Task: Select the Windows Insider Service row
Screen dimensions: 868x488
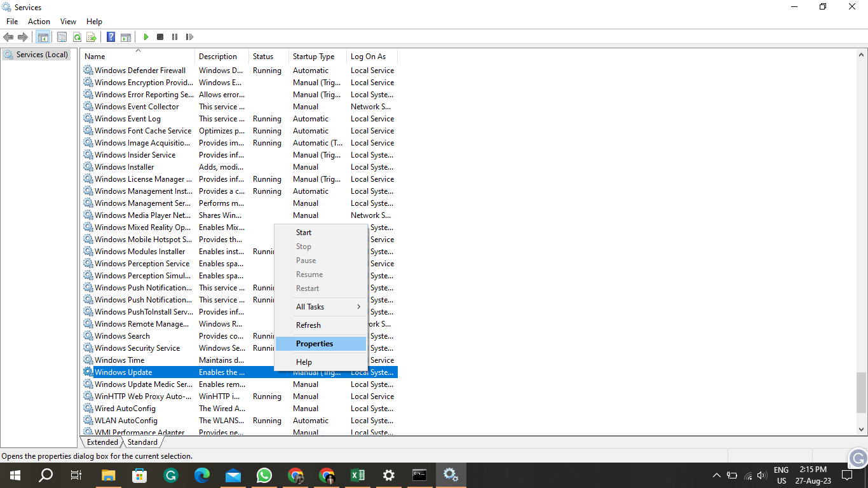Action: tap(239, 154)
